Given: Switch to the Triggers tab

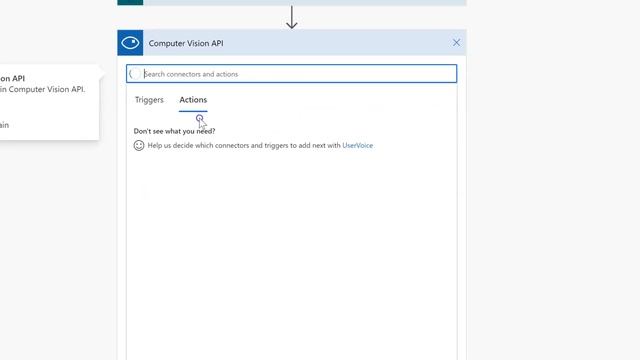Looking at the screenshot, I should 149,100.
